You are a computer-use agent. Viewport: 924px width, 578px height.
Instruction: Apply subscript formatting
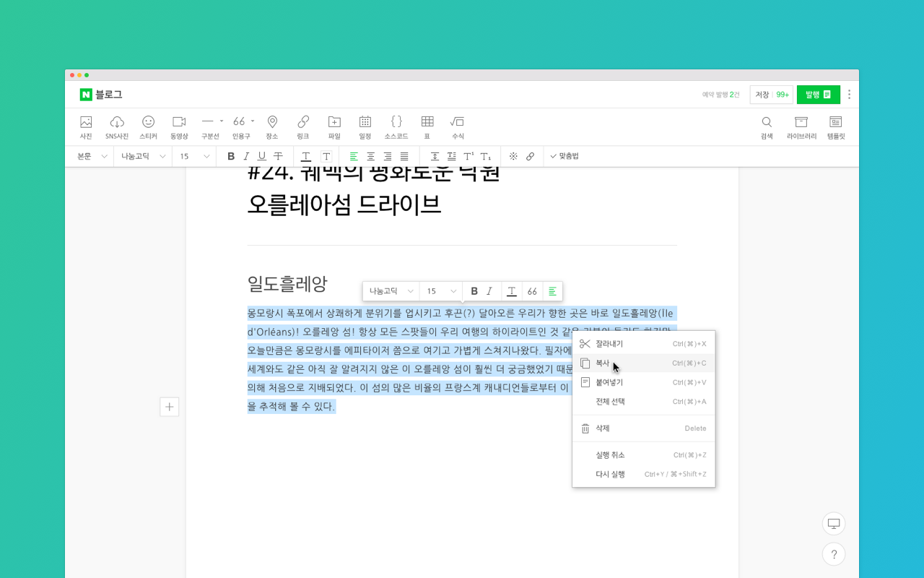pos(486,156)
